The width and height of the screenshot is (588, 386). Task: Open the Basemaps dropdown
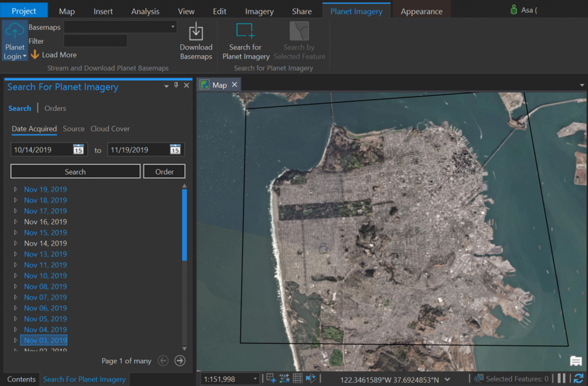coord(173,27)
